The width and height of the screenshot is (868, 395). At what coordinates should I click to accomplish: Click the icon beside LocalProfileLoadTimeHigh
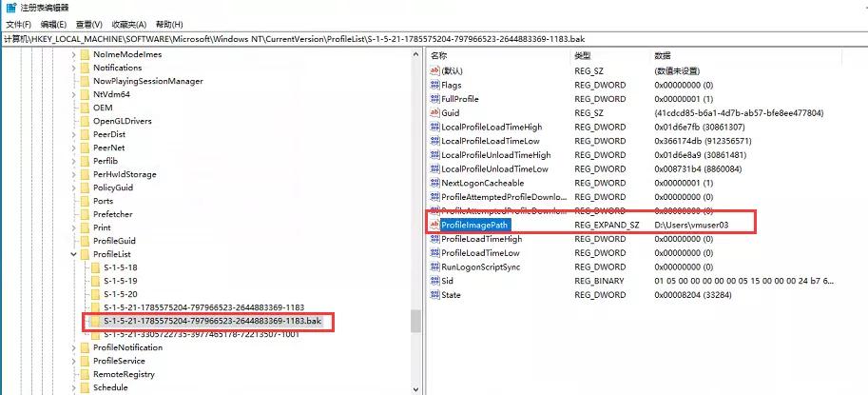(x=434, y=127)
